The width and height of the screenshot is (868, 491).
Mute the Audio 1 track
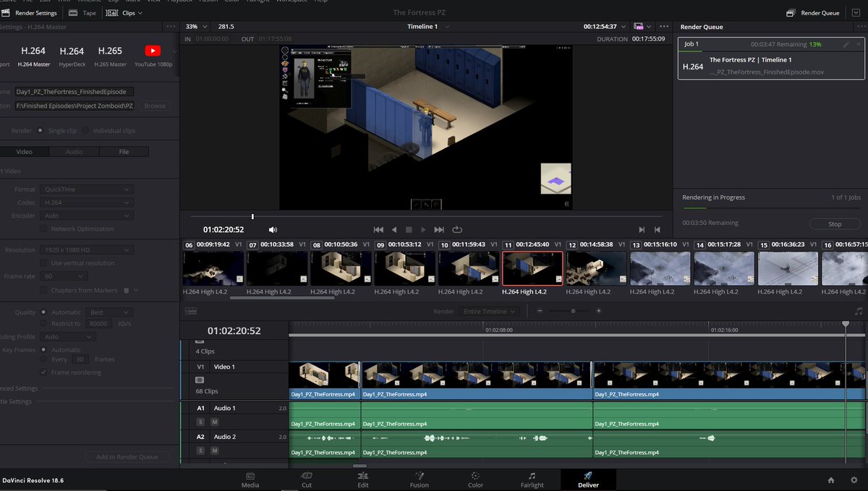click(x=215, y=422)
